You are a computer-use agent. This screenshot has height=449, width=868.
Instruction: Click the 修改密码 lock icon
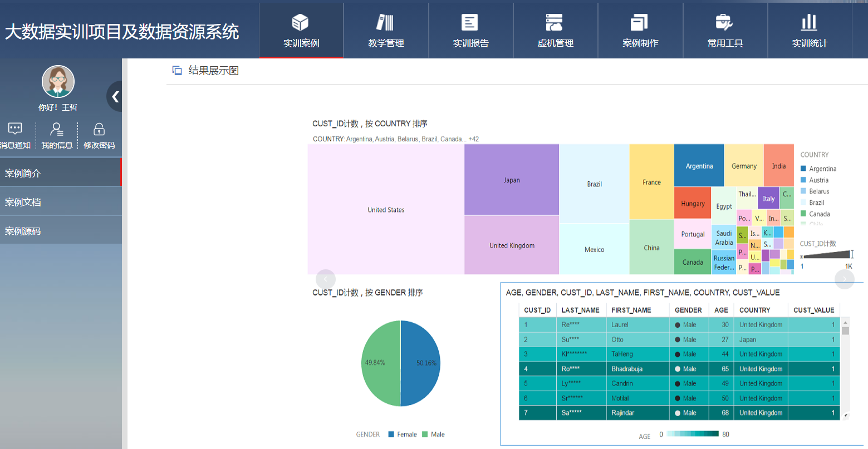pyautogui.click(x=99, y=129)
